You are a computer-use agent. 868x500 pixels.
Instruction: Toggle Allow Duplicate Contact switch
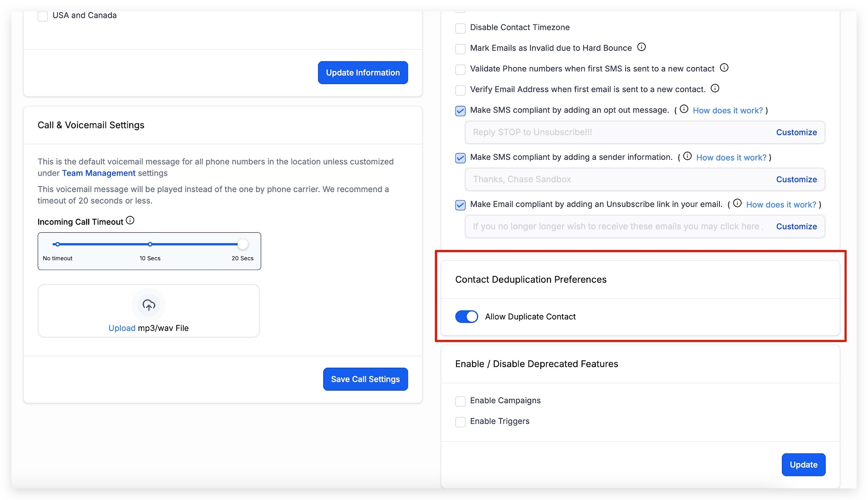point(466,317)
